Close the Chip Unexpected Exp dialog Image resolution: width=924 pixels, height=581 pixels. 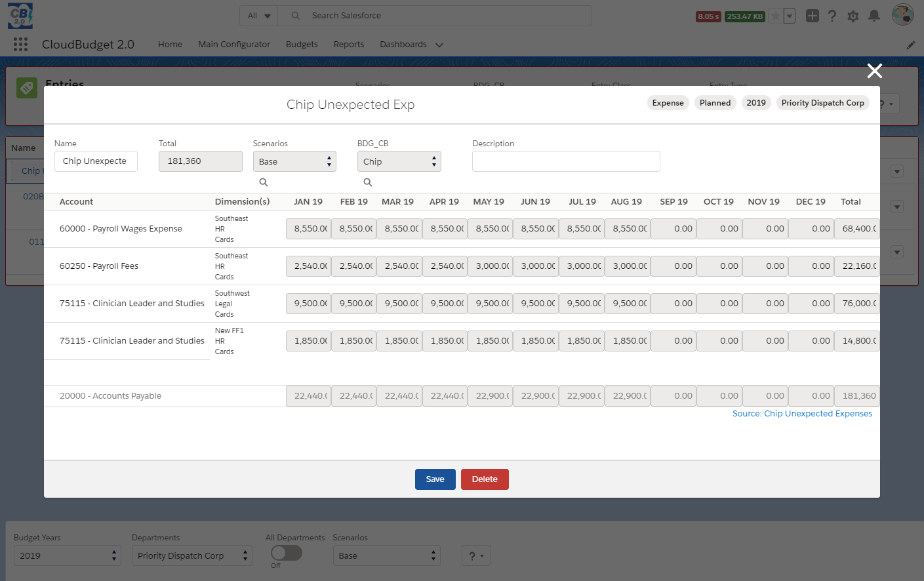tap(874, 71)
